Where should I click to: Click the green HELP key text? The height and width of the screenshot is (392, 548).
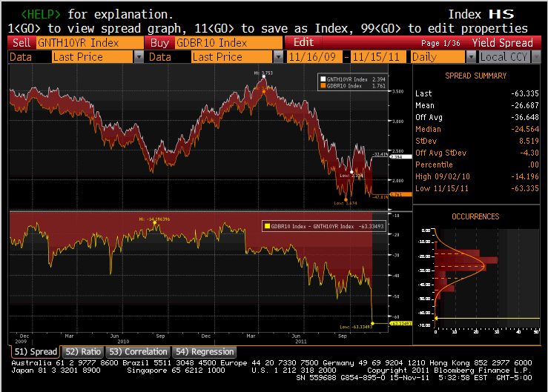click(x=41, y=14)
